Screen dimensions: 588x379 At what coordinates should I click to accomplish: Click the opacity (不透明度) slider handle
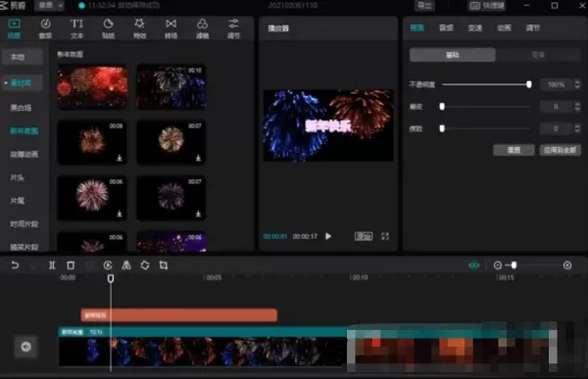click(529, 84)
